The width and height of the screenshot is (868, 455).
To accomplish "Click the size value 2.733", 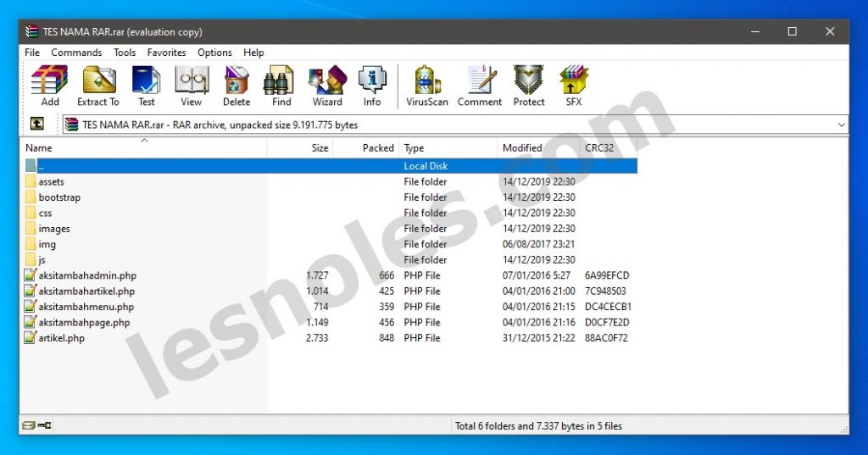I will (x=317, y=338).
